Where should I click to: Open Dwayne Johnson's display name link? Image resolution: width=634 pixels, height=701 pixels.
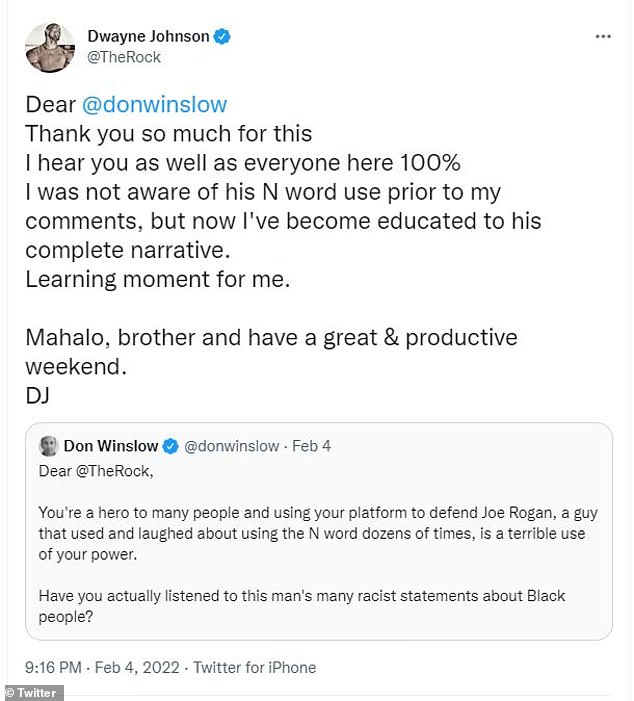(148, 37)
